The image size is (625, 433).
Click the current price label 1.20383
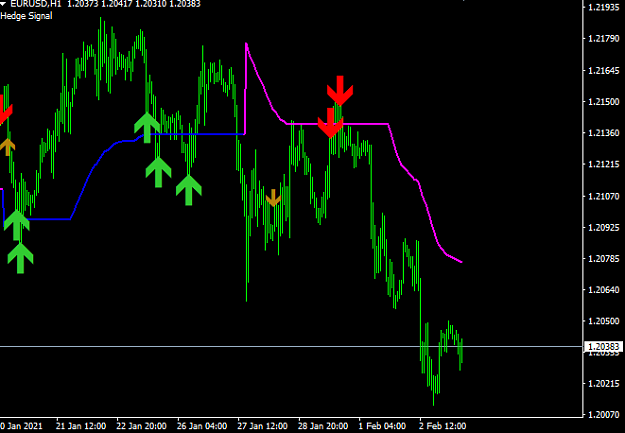pos(603,346)
